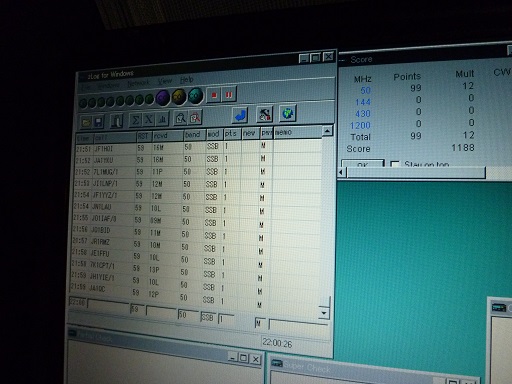Viewport: 512px width, 384px height.
Task: Click the hammer options tool icon
Action: point(265,114)
